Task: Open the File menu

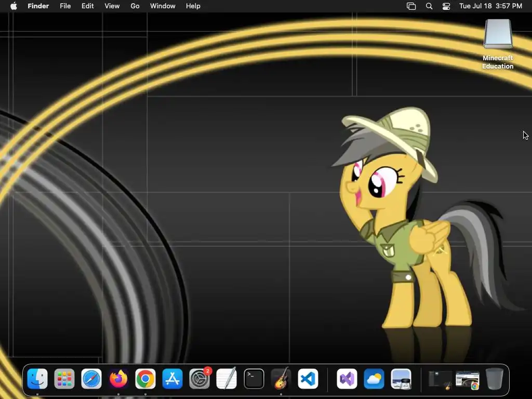Action: pyautogui.click(x=65, y=6)
